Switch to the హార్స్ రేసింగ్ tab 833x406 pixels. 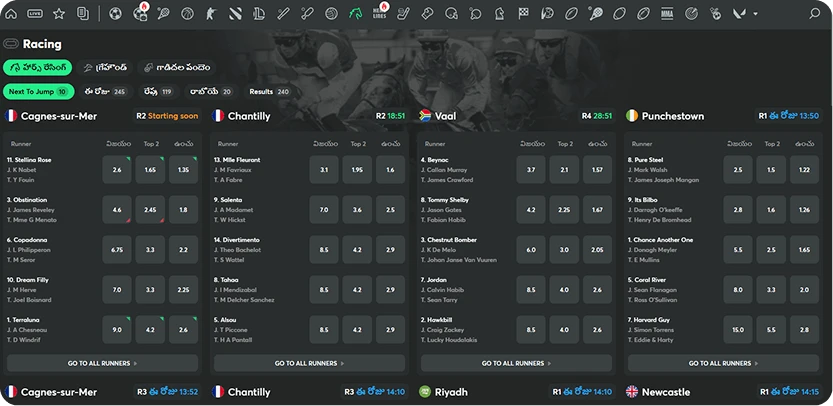coord(37,67)
